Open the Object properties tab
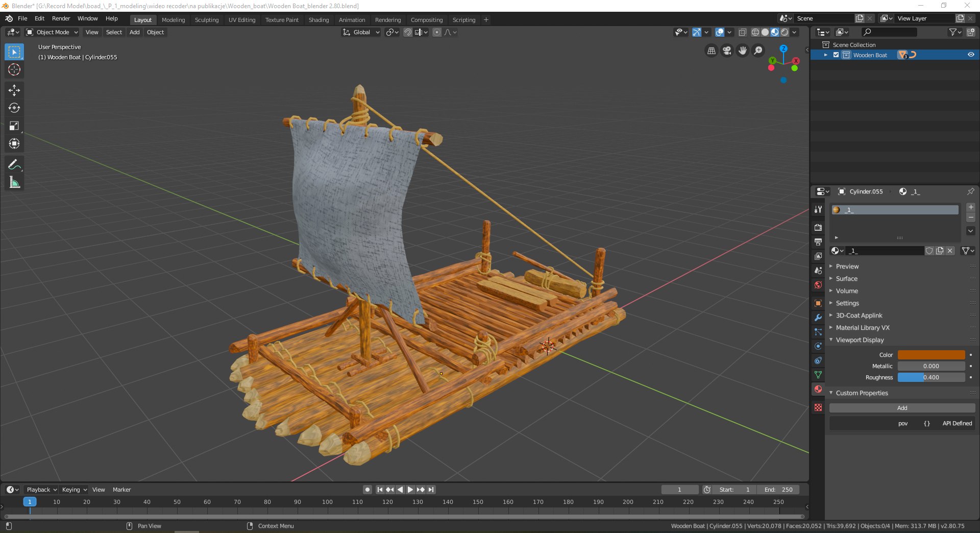The image size is (980, 533). [x=818, y=303]
